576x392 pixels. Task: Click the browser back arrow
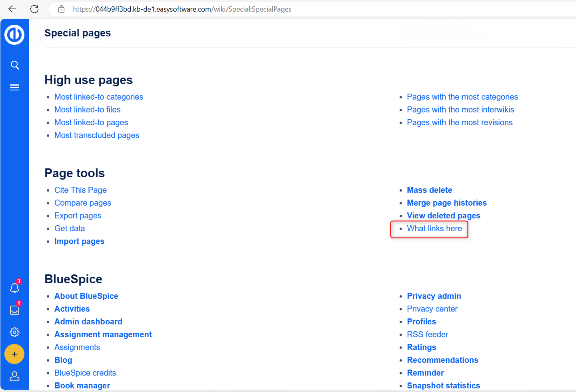click(12, 9)
